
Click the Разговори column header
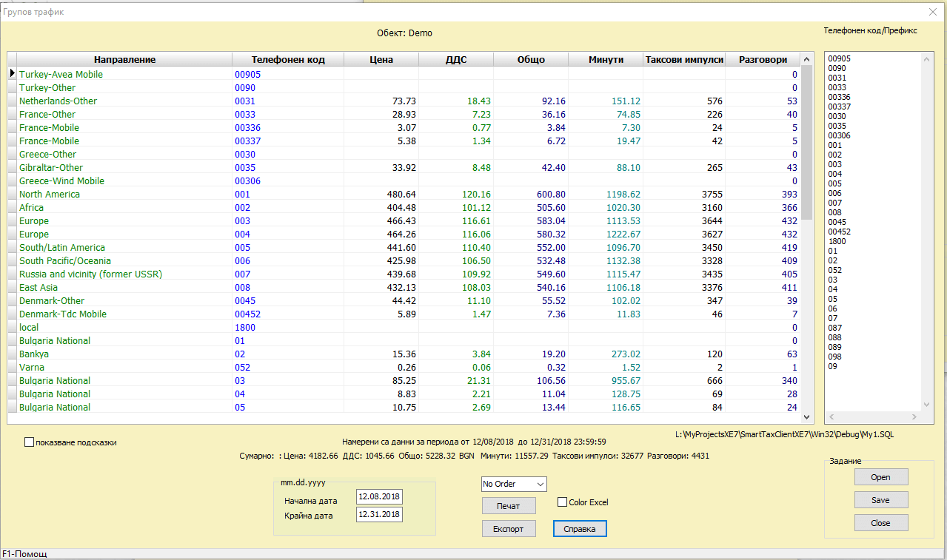click(x=763, y=60)
